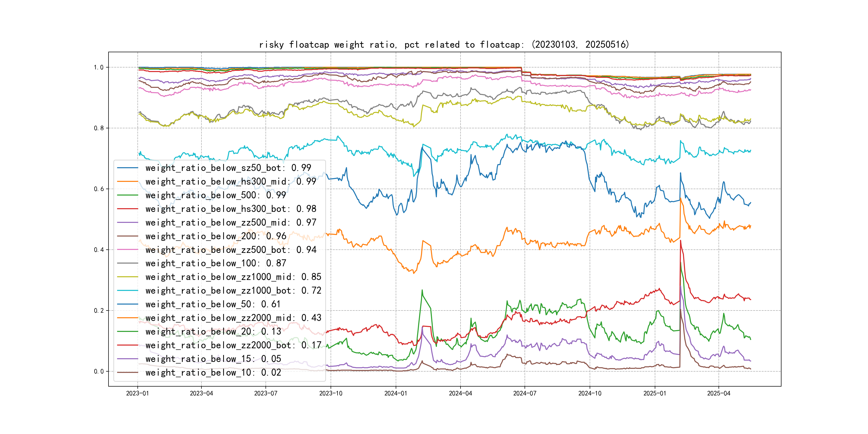Click the green swatch for weight_ratio_below_20
This screenshot has width=868, height=434.
tap(127, 332)
